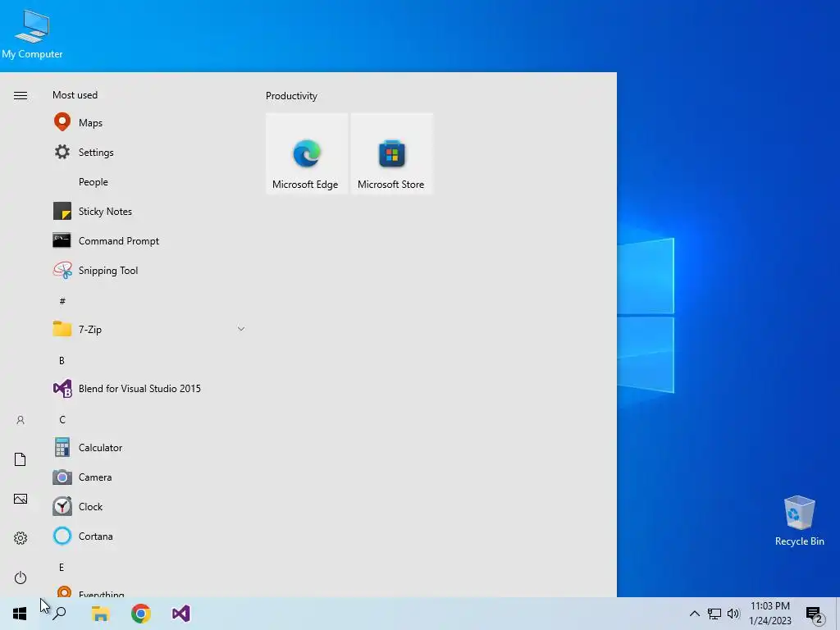This screenshot has height=630, width=840.
Task: Open the People app entry
Action: (150, 182)
